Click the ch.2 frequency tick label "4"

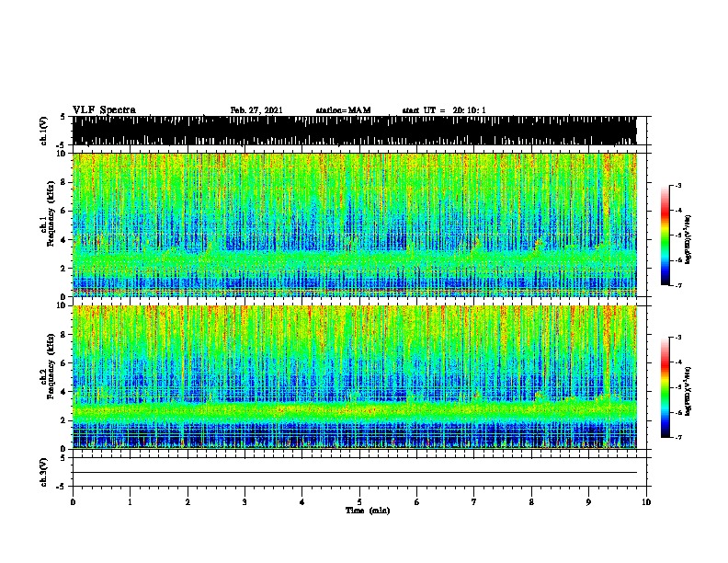pyautogui.click(x=64, y=392)
